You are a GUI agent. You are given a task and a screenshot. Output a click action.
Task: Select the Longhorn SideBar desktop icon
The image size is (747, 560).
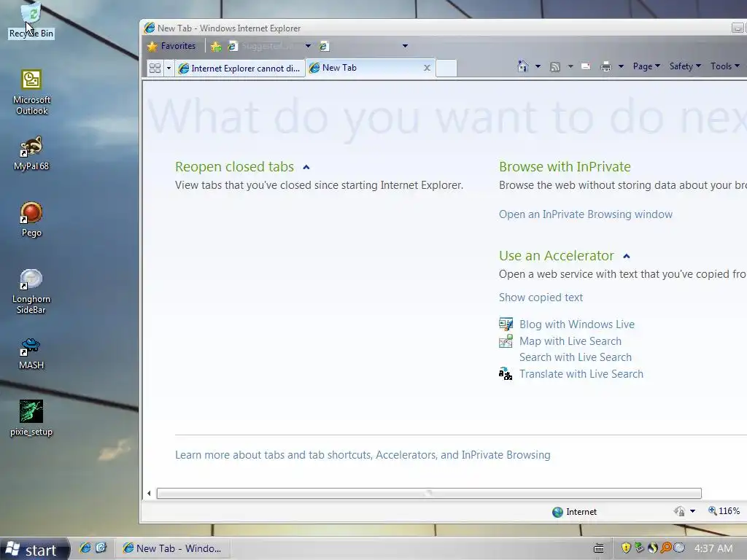pyautogui.click(x=31, y=292)
